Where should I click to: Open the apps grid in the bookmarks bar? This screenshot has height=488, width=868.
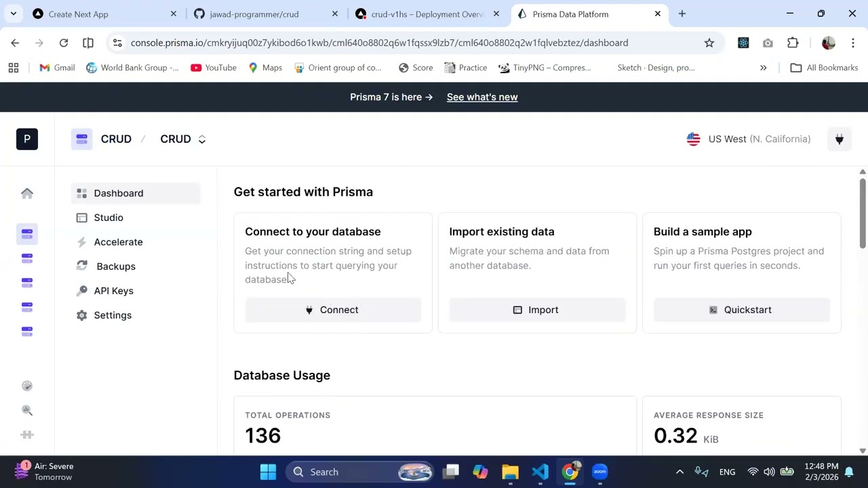click(14, 68)
